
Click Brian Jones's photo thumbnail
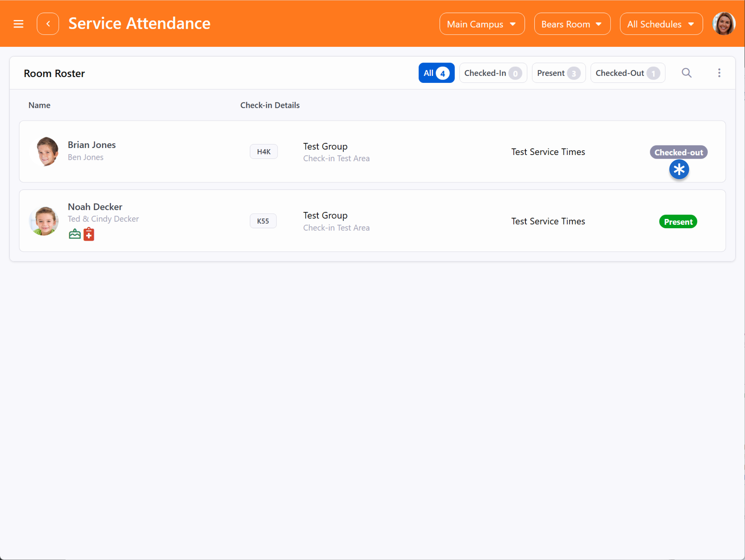[x=45, y=152]
